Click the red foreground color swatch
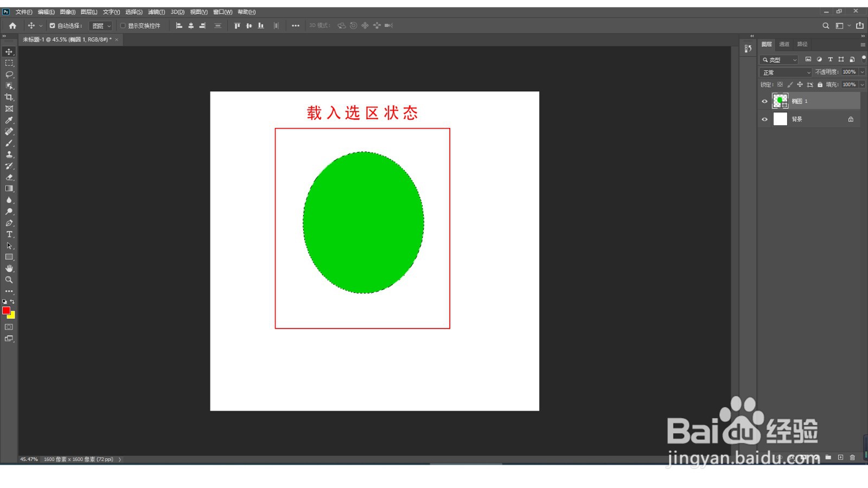Screen dimensions: 868x488 click(6, 310)
